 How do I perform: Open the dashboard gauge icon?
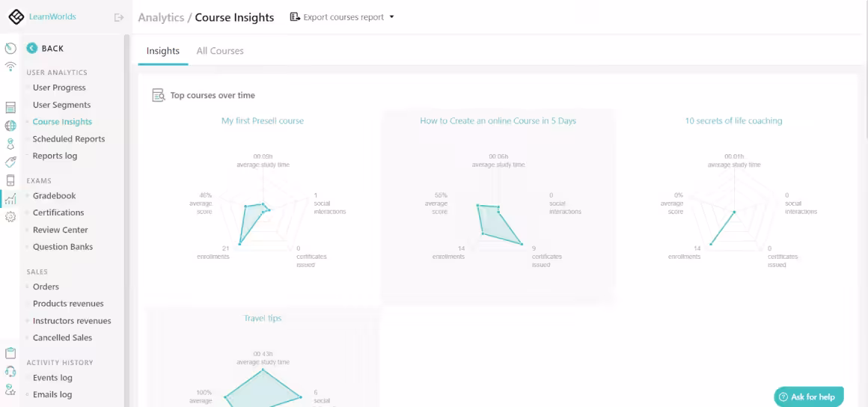click(x=10, y=49)
